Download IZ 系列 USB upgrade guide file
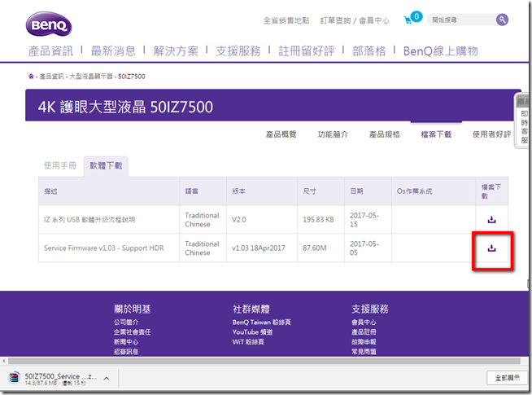Image resolution: width=532 pixels, height=395 pixels. [491, 220]
